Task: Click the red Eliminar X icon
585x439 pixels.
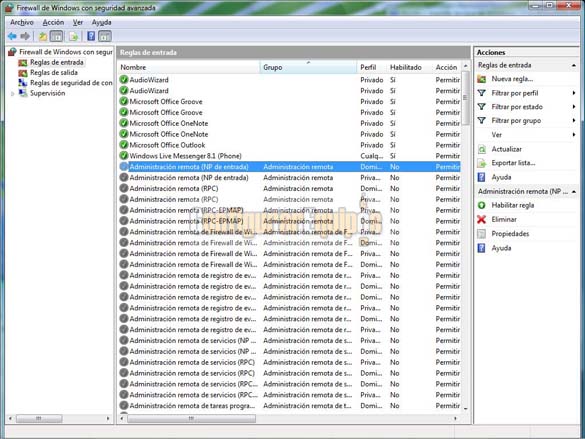Action: [482, 219]
